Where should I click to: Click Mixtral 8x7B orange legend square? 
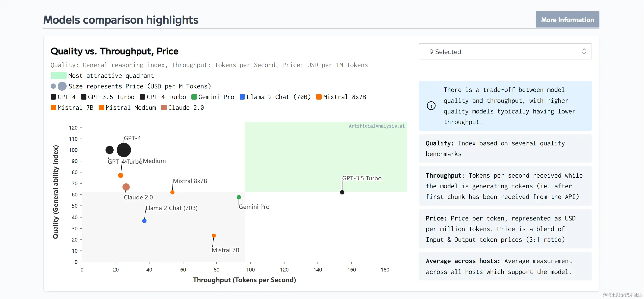[x=318, y=97]
